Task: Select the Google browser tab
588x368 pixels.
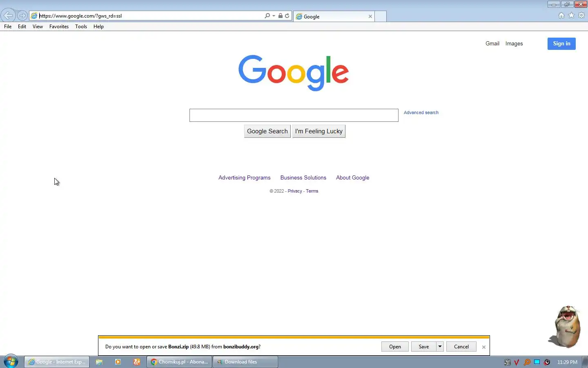Action: pos(334,16)
